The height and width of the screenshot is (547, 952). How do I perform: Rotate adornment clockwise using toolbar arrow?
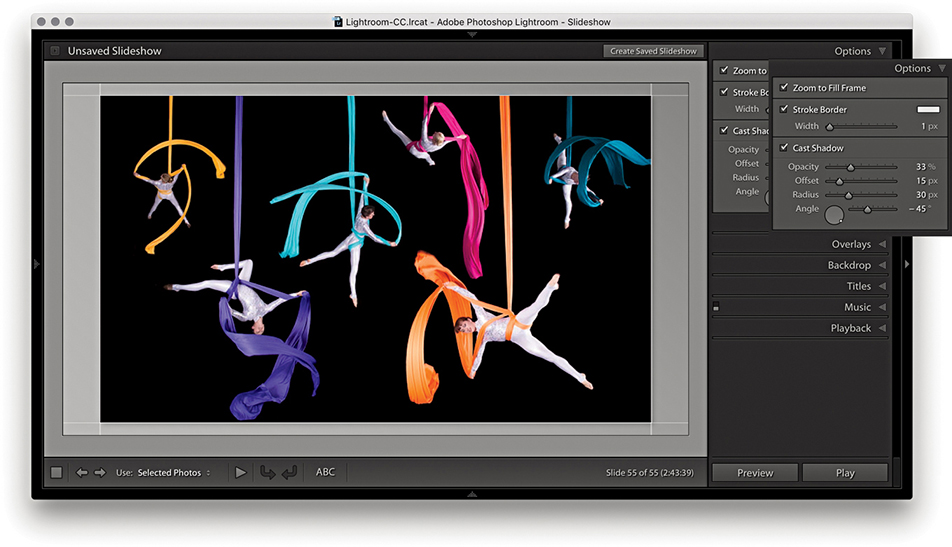pyautogui.click(x=289, y=472)
